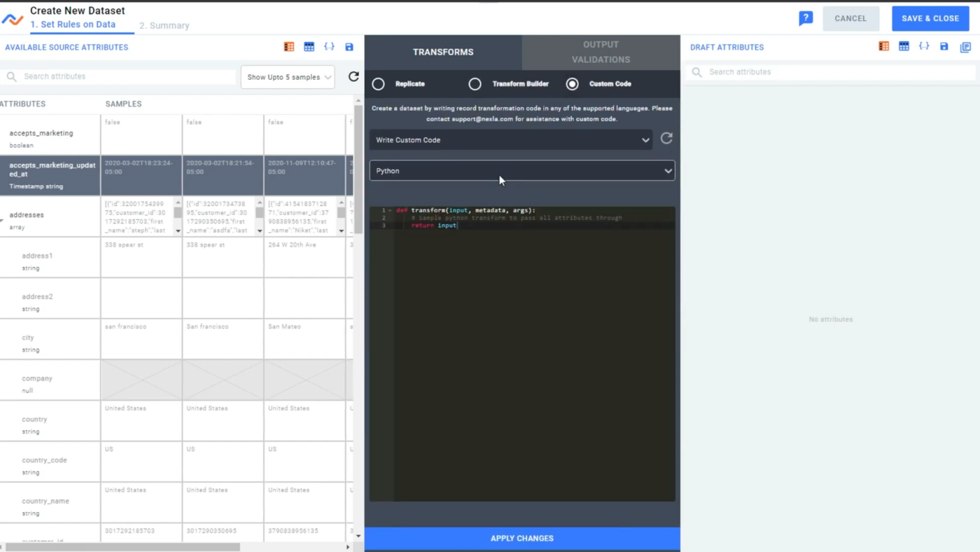Refresh the source attribute samples
The width and height of the screenshot is (980, 552).
(353, 76)
